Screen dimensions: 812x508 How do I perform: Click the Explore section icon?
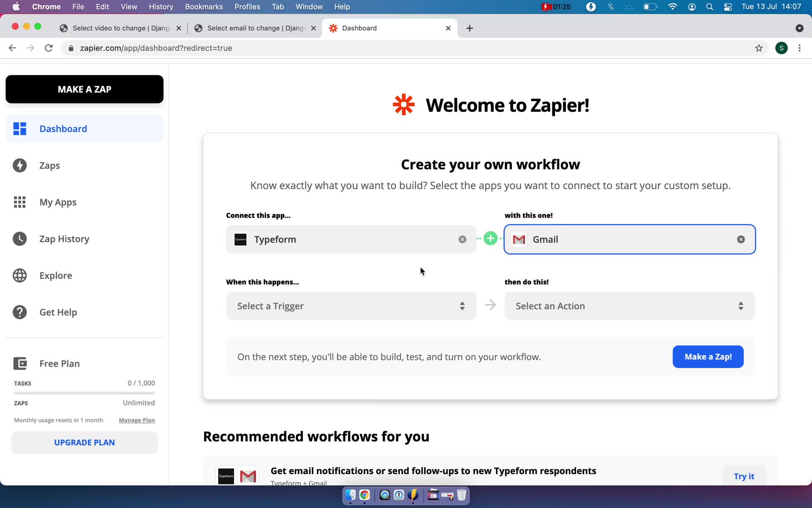tap(20, 275)
